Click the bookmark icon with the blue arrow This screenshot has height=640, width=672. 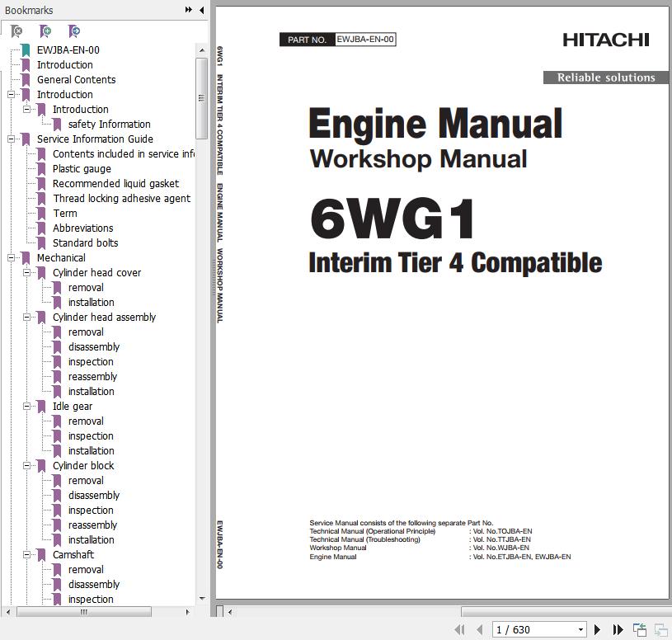click(x=73, y=31)
